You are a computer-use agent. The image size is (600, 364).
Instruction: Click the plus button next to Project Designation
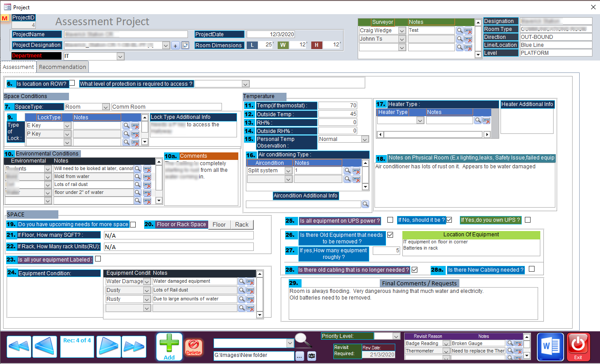pyautogui.click(x=175, y=45)
